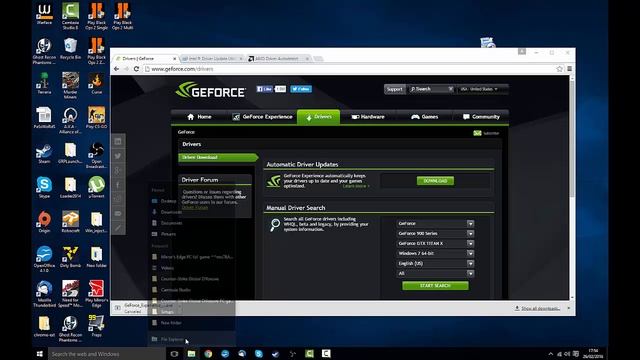Open Google Chrome on the taskbar
Screen dimensions: 640x360
(208, 354)
